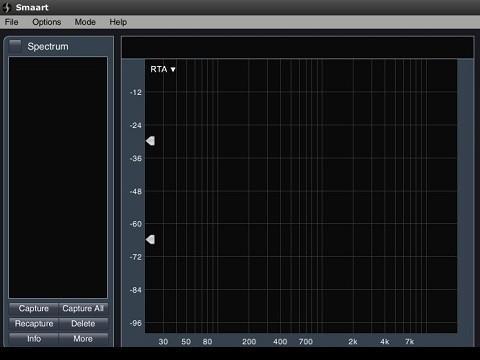
Task: Click the 7k frequency axis label
Action: [410, 342]
